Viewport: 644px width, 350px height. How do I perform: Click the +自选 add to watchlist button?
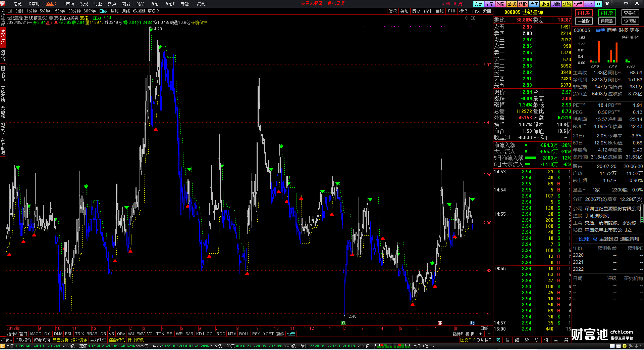coord(475,11)
